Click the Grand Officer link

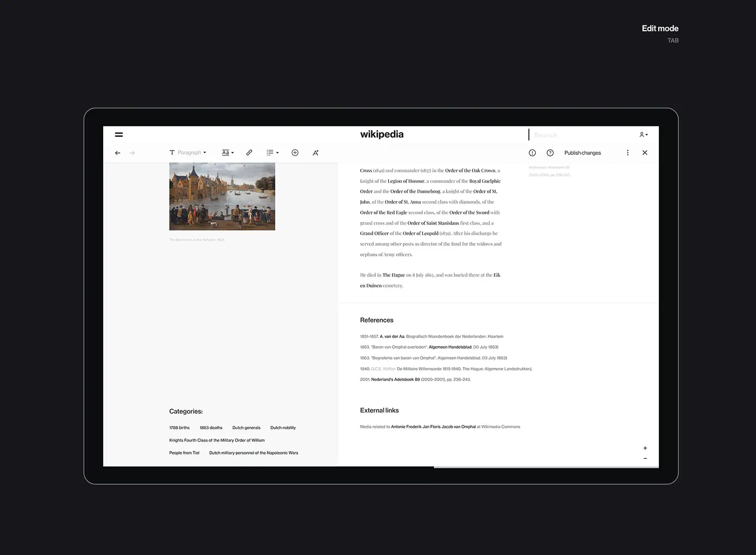point(374,233)
